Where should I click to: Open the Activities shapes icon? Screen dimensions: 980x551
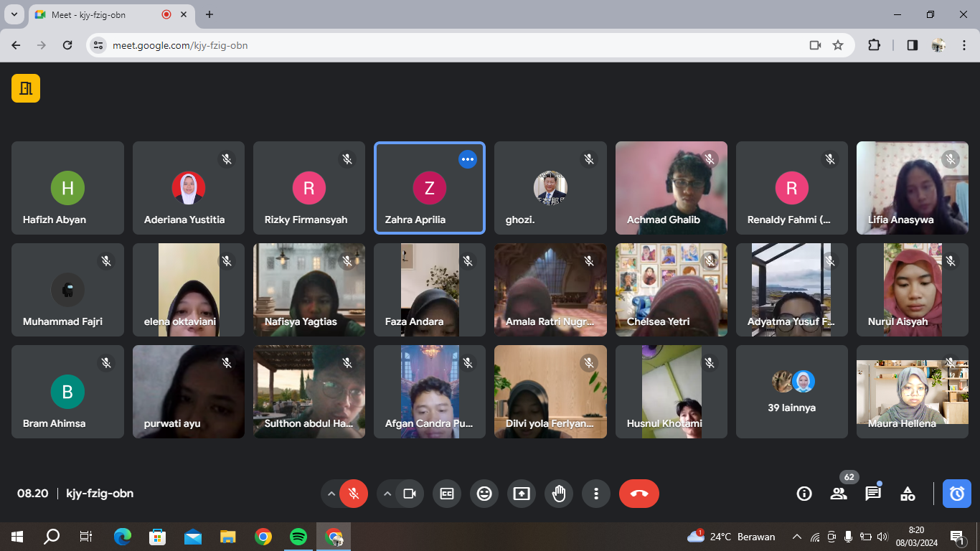(x=908, y=494)
